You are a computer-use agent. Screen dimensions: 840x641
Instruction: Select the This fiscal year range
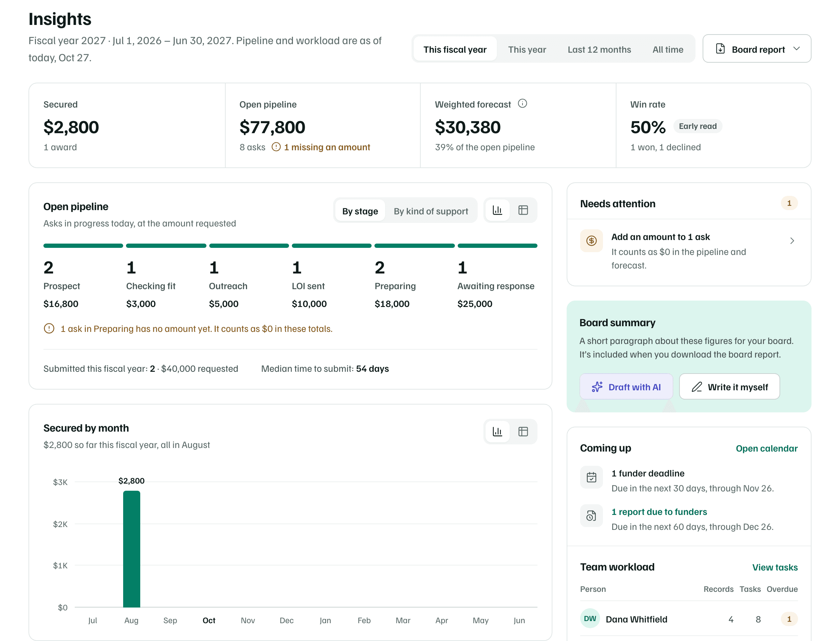click(x=455, y=49)
